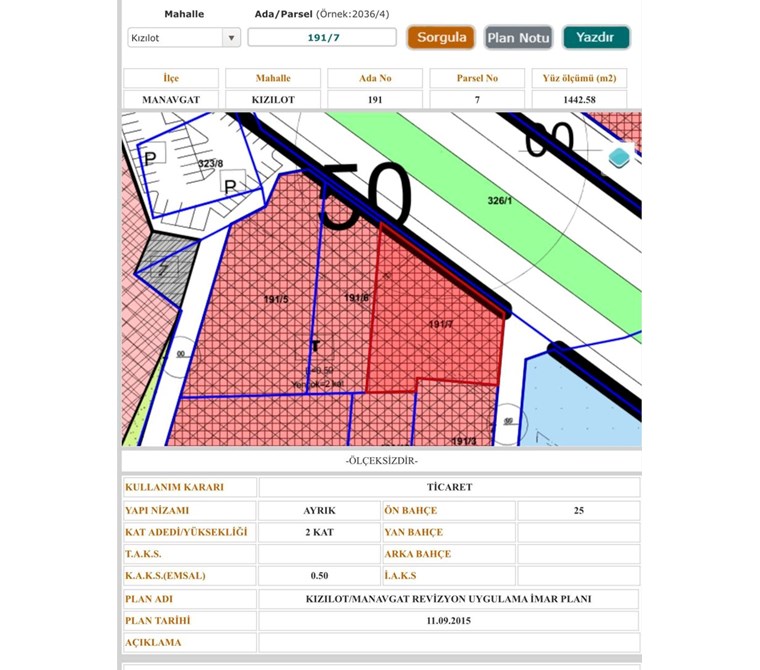
Task: Select the plan date 11.09.2015
Action: tap(448, 621)
